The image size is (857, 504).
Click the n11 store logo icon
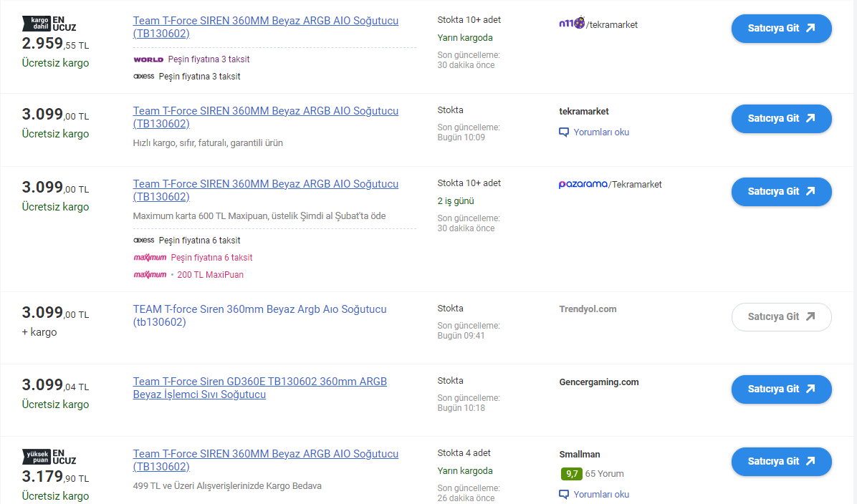(x=572, y=23)
